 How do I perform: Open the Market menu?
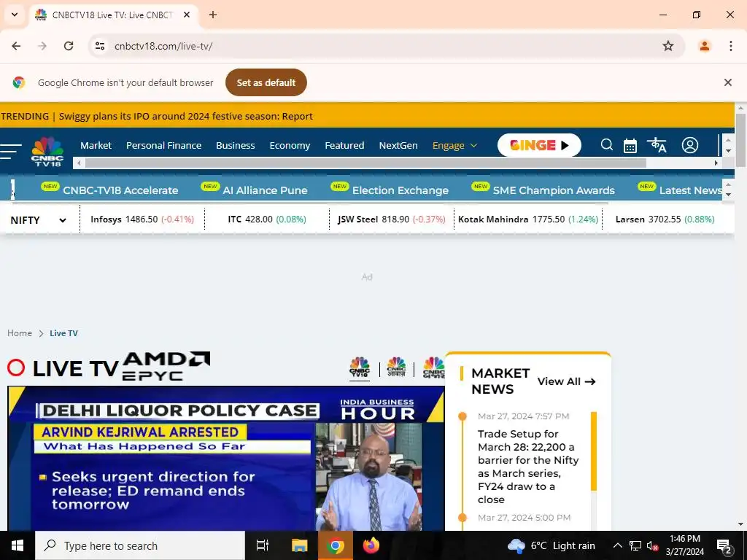tap(96, 145)
